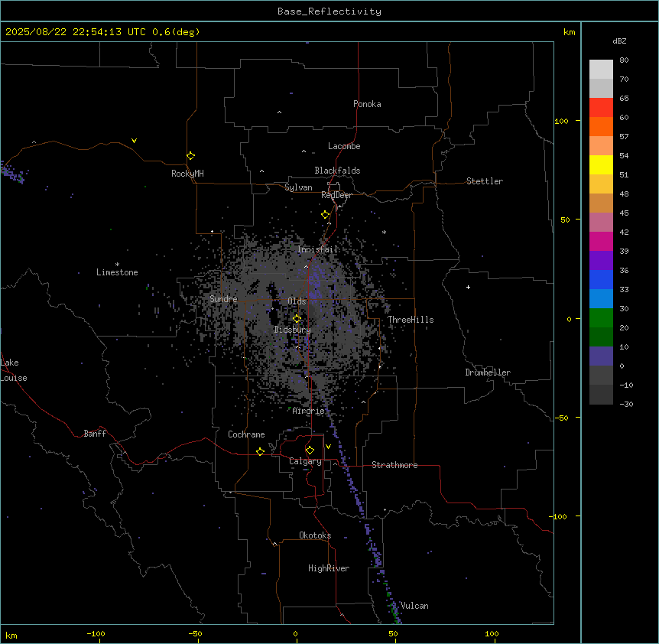Select the yellow diamond marker south of RedDeer
This screenshot has width=659, height=644.
tap(325, 215)
